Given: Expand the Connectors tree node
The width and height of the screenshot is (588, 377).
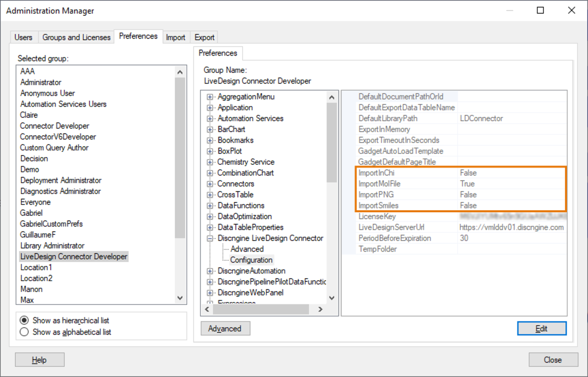Looking at the screenshot, I should coord(210,184).
